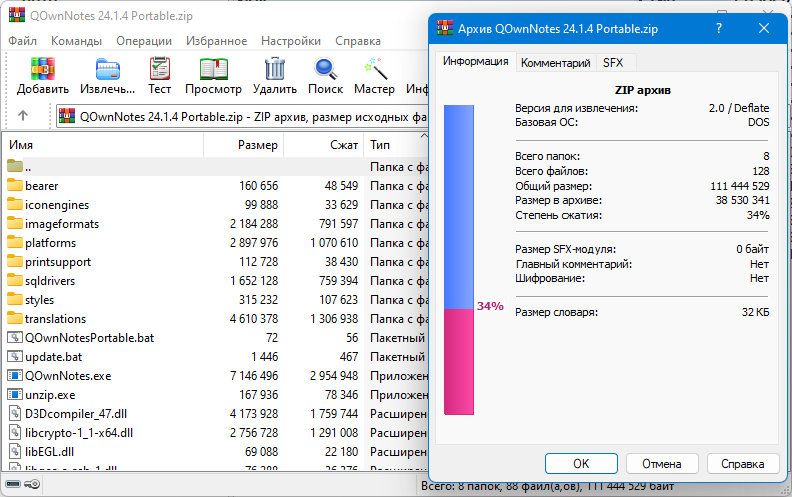Switch to the SFX tab
Image resolution: width=792 pixels, height=497 pixels.
coord(613,63)
